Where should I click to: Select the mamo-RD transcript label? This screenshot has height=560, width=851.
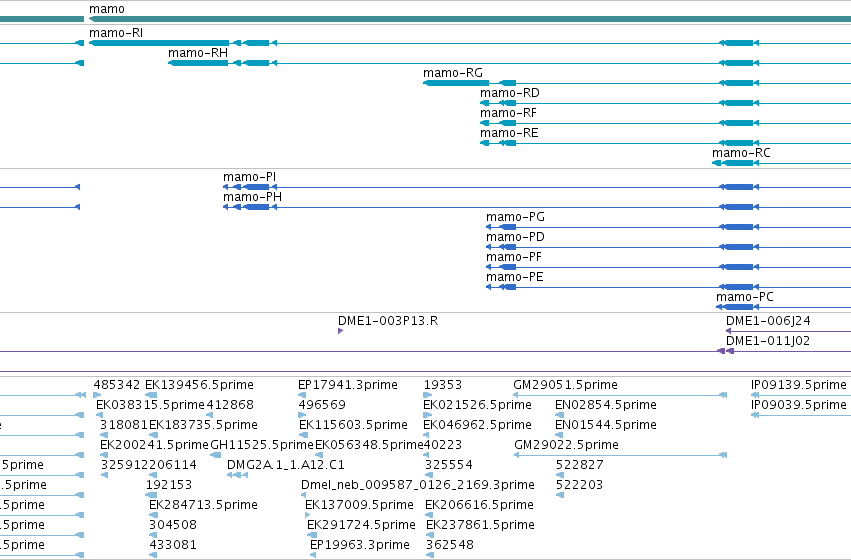(510, 93)
